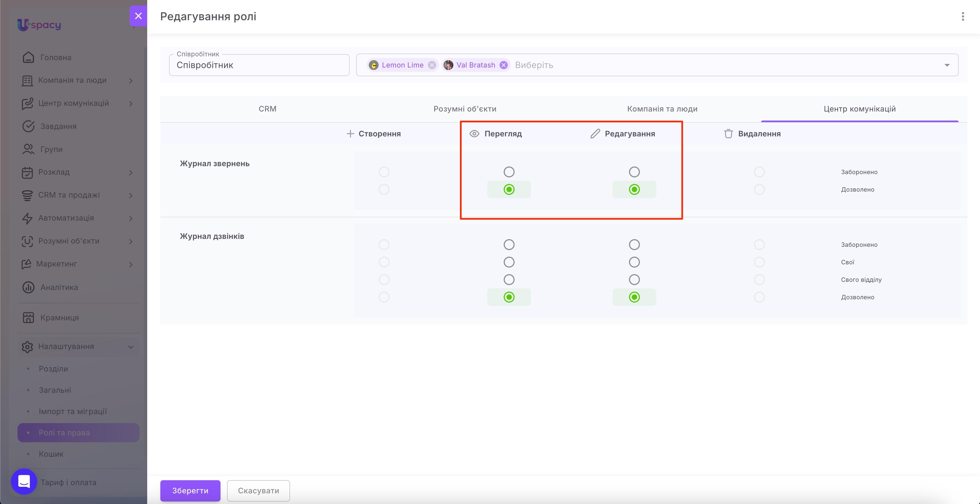Set Журнал дзвінків Перегляд to Свої
Screen dimensions: 980x504
click(509, 262)
